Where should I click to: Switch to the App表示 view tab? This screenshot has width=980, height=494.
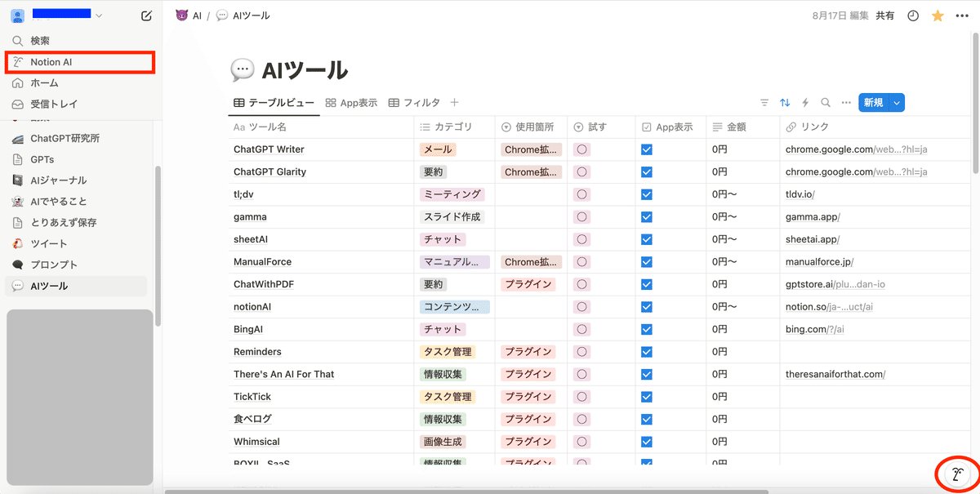click(x=351, y=103)
